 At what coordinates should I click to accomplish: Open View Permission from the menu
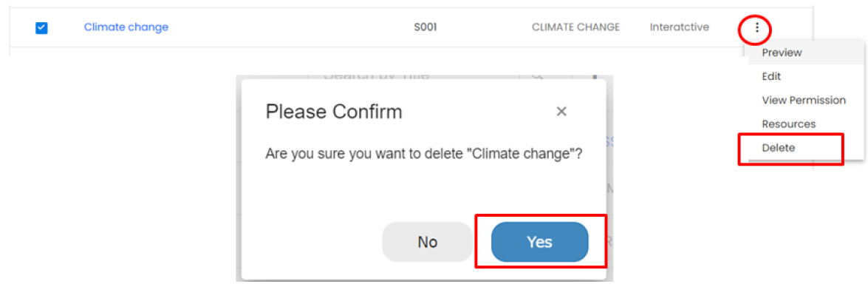pos(804,100)
